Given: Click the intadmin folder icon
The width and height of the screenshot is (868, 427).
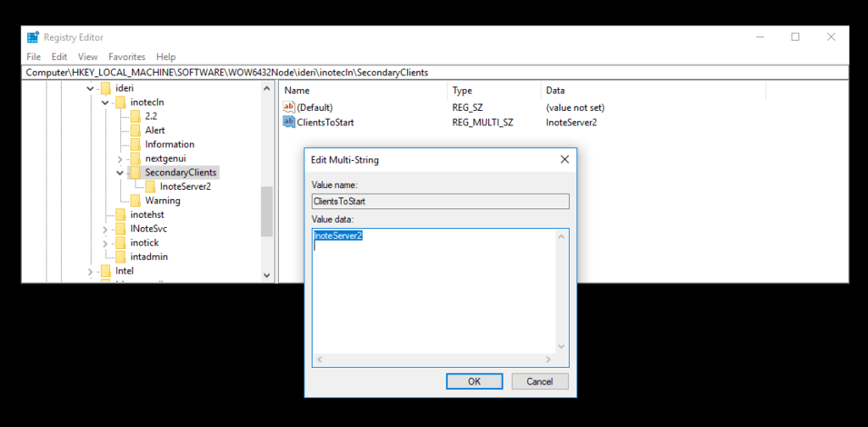Looking at the screenshot, I should click(x=120, y=257).
